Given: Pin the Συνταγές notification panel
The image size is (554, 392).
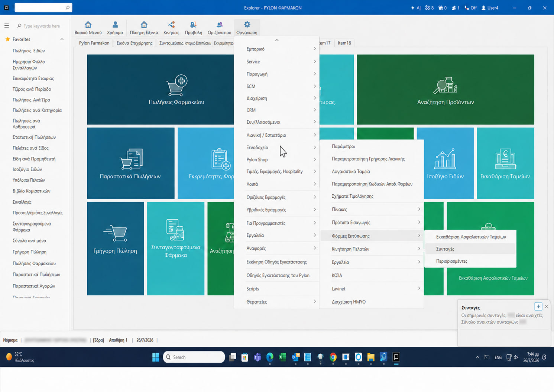Looking at the screenshot, I should [538, 307].
